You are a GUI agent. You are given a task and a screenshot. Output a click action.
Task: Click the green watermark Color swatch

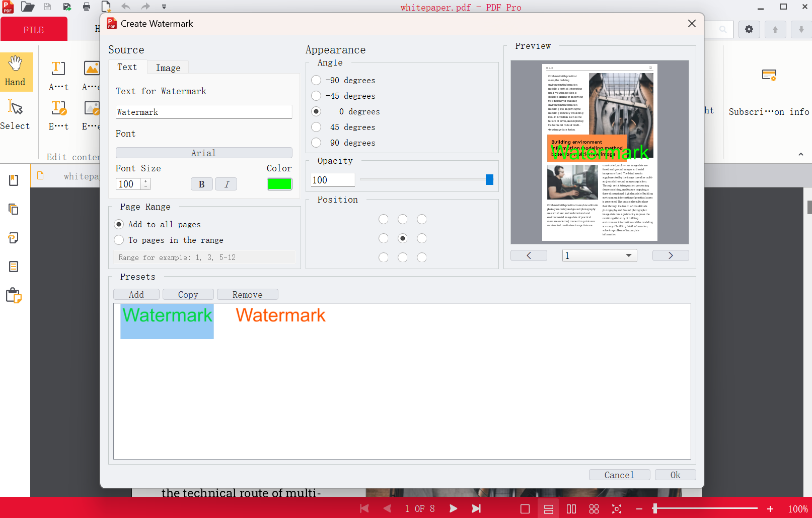pyautogui.click(x=279, y=183)
